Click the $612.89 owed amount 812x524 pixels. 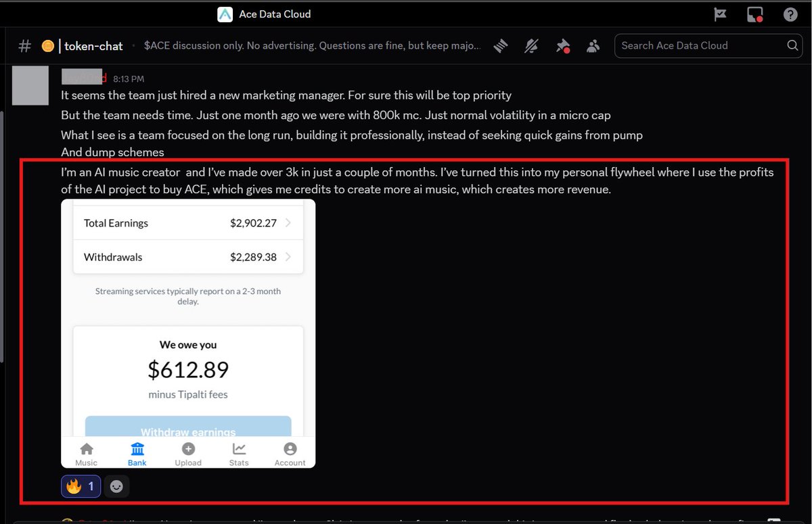click(x=188, y=370)
